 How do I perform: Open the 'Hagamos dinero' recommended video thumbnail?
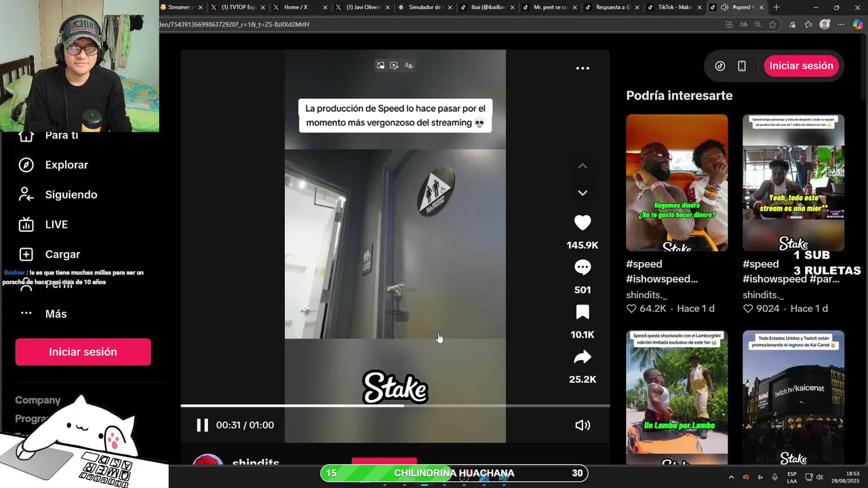(677, 182)
